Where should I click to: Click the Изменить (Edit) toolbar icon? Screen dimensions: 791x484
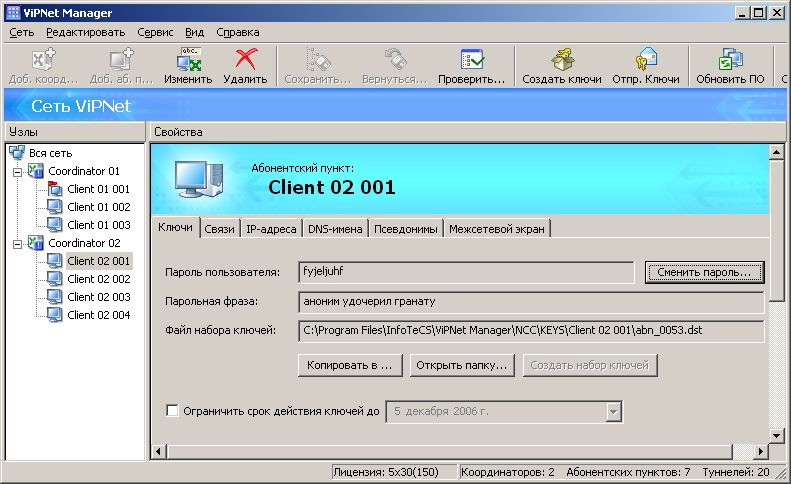tap(189, 59)
